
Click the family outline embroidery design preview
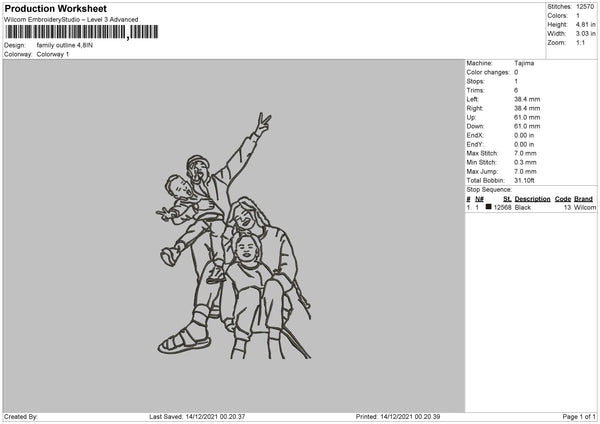tap(234, 236)
